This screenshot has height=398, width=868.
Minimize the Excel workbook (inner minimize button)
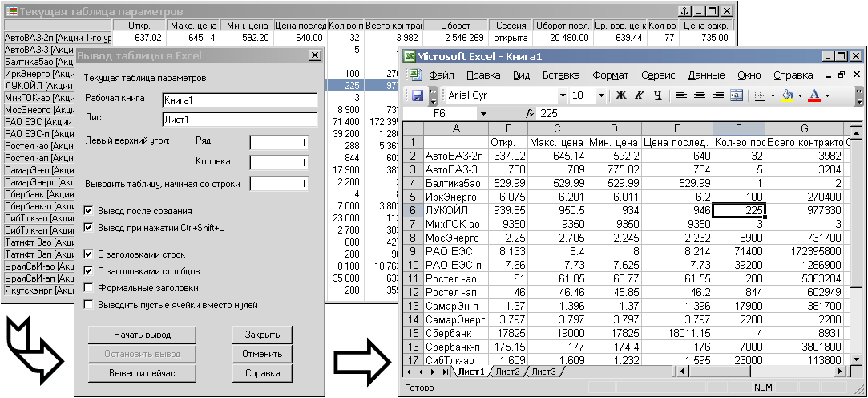pos(828,75)
